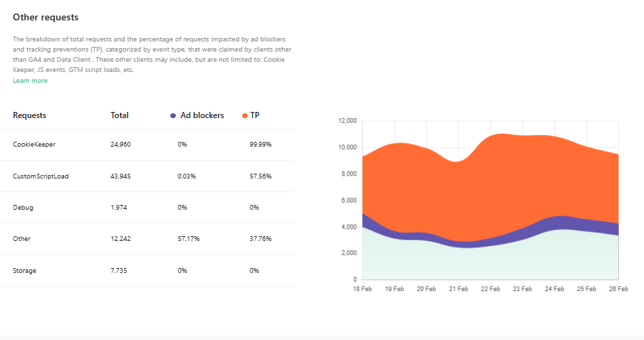Image resolution: width=644 pixels, height=340 pixels.
Task: Click the Other requests heading
Action: pos(45,16)
